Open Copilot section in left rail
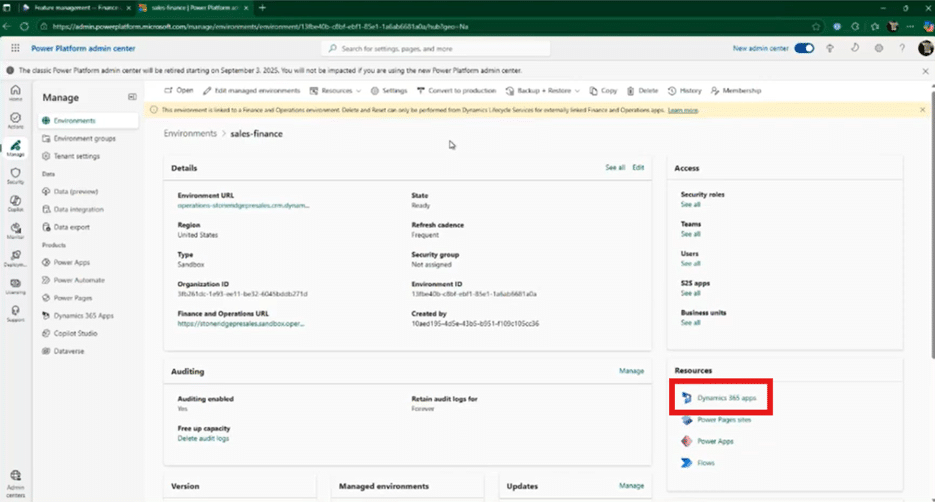Screen dimensions: 935x502 (15, 202)
